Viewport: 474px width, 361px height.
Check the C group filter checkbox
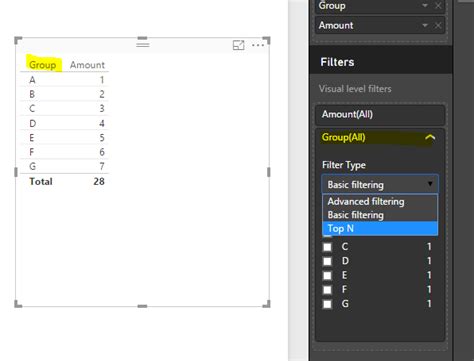327,247
